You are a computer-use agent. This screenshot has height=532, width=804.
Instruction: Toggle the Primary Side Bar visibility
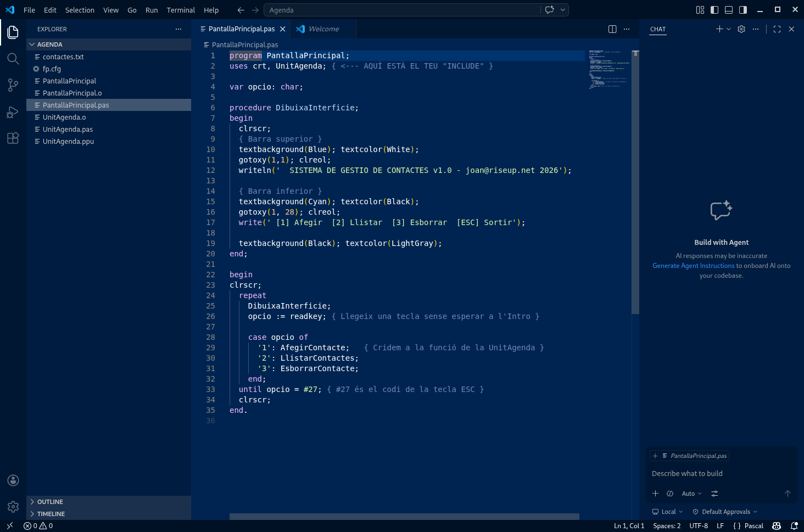[714, 9]
